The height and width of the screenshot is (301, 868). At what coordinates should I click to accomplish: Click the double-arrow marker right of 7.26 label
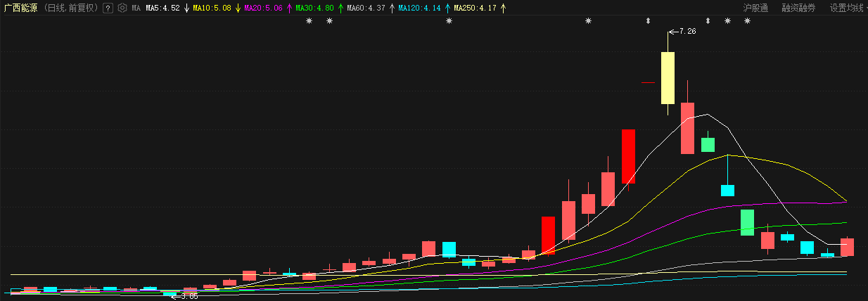click(x=708, y=21)
